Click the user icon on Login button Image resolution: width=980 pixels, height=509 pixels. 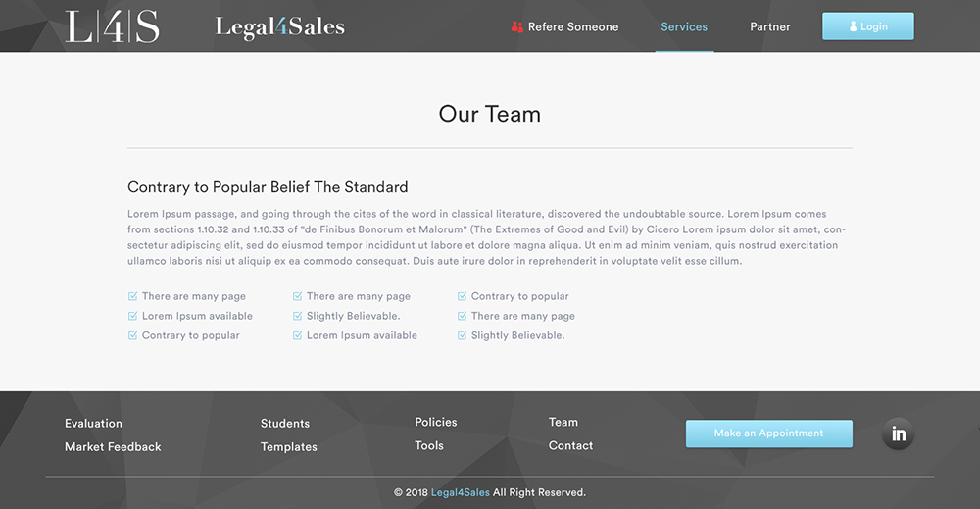pyautogui.click(x=853, y=27)
